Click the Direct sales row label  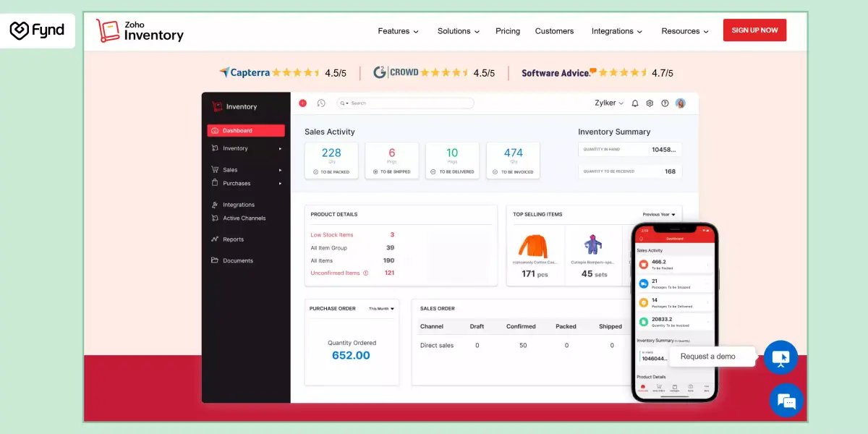(x=437, y=346)
